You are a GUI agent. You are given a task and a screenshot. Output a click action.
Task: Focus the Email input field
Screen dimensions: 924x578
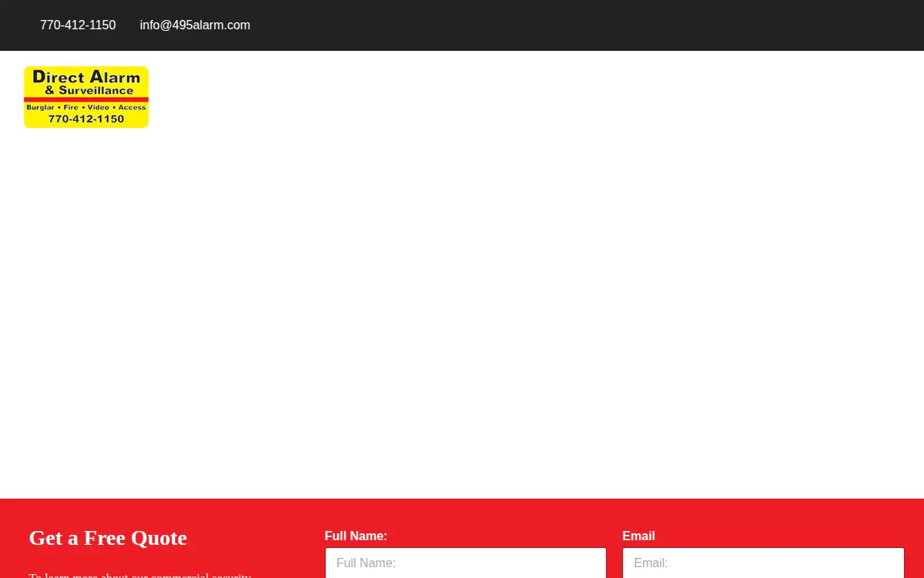(763, 563)
